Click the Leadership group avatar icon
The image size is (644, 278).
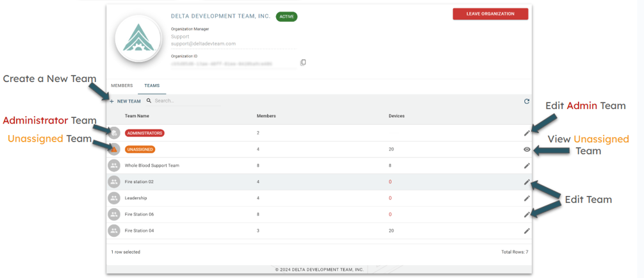(114, 198)
